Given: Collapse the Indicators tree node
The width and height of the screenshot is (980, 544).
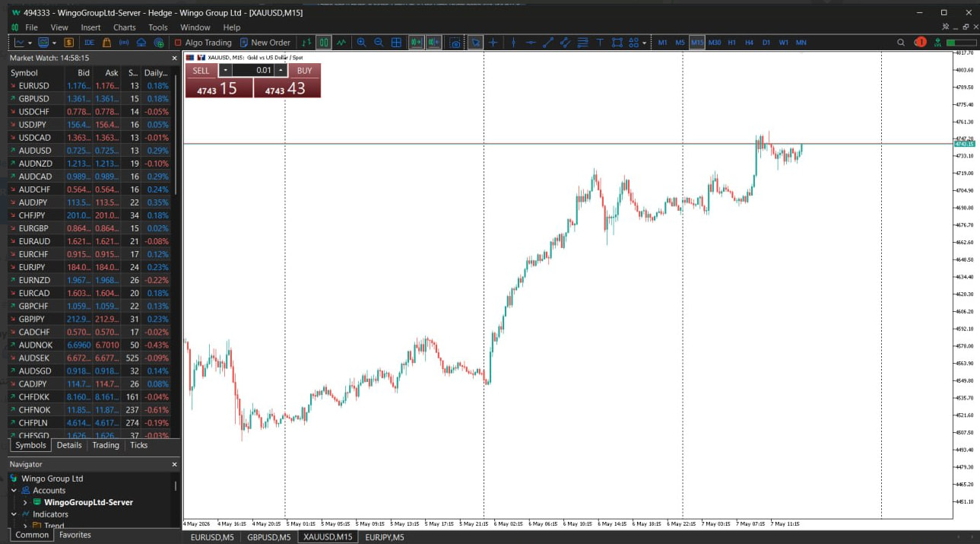Looking at the screenshot, I should [14, 514].
